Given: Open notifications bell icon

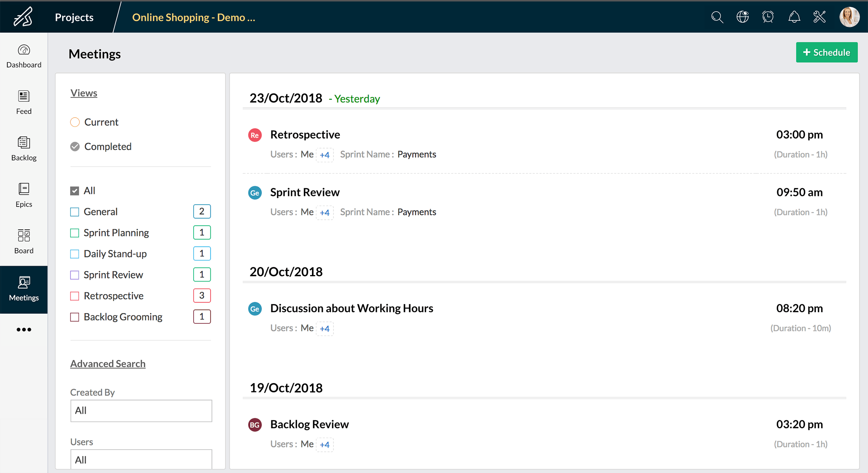Looking at the screenshot, I should [x=794, y=17].
